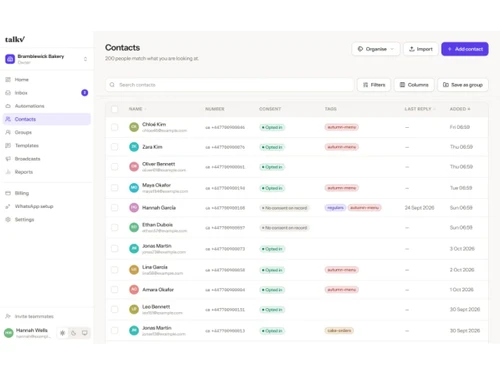Open contact Leo Bennett
The image size is (500, 375).
click(156, 307)
